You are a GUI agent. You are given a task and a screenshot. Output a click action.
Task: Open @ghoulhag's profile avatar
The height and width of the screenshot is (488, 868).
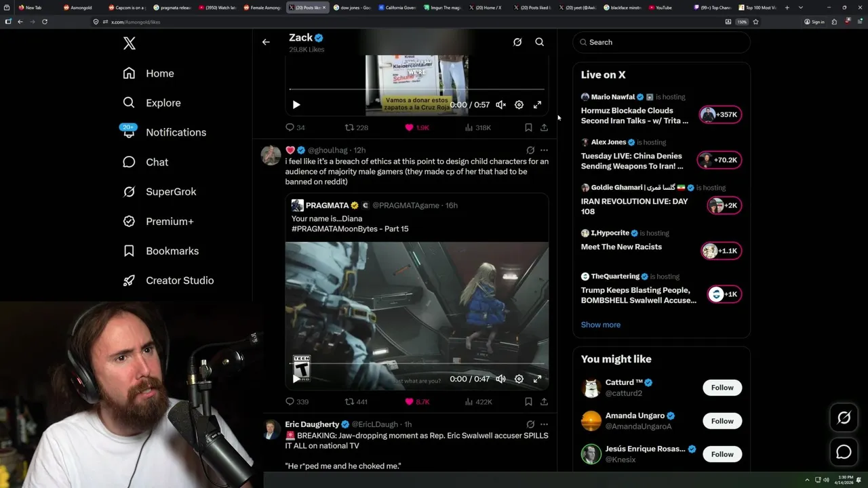[271, 155]
